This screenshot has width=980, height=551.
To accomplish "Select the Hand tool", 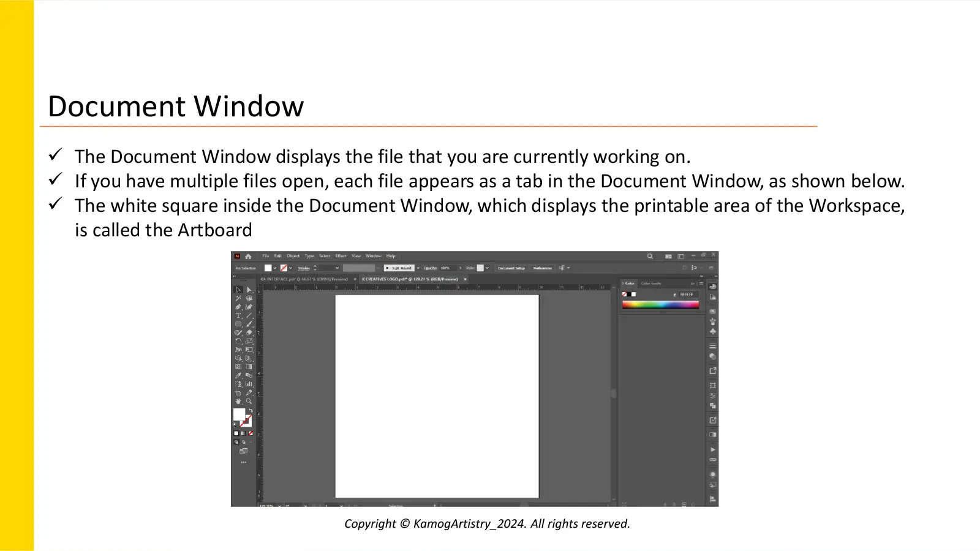I will tap(238, 401).
